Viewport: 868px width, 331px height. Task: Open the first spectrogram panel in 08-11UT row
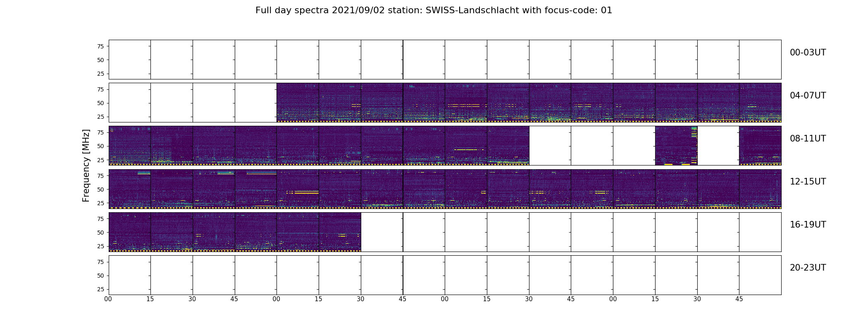click(129, 146)
